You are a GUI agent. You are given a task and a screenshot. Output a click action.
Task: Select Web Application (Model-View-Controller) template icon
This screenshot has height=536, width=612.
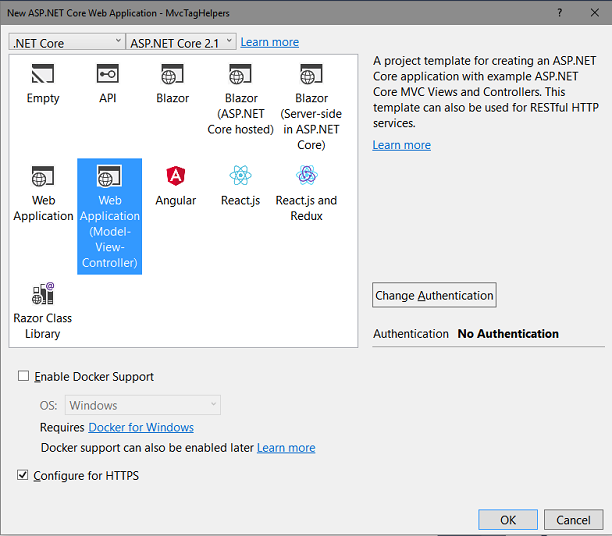tap(109, 176)
